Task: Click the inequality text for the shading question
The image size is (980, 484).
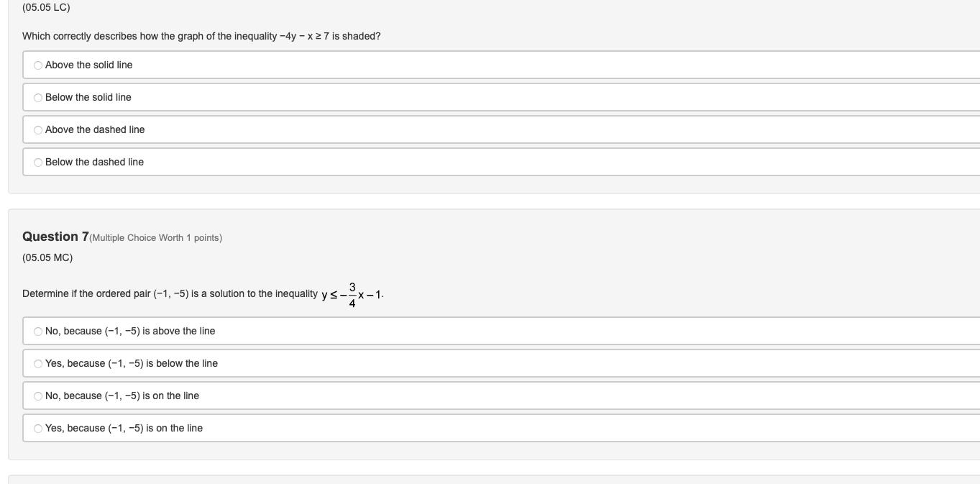Action: pos(201,35)
